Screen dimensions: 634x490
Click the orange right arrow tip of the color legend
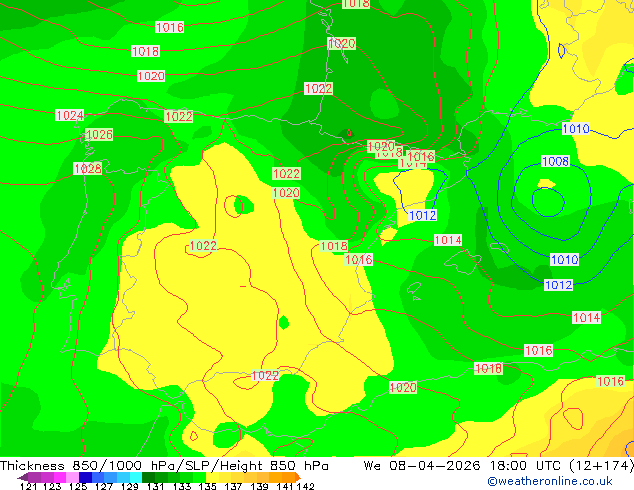[x=298, y=477]
